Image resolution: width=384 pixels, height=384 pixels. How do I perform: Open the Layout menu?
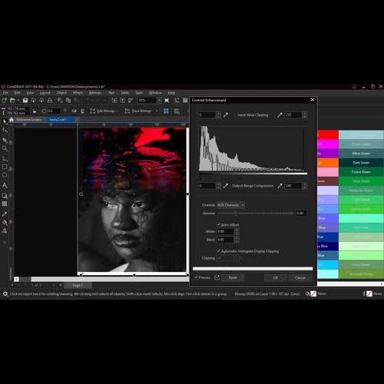pyautogui.click(x=45, y=93)
